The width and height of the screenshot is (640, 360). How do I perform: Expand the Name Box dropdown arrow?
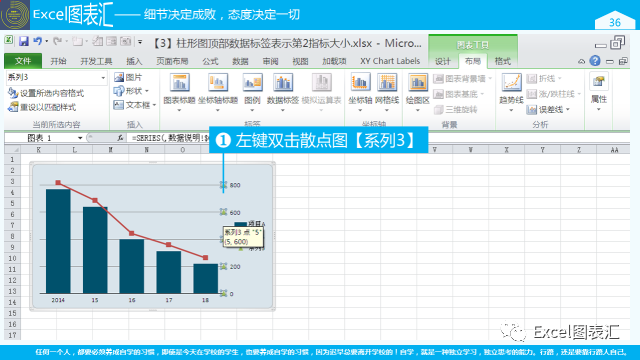pyautogui.click(x=80, y=138)
